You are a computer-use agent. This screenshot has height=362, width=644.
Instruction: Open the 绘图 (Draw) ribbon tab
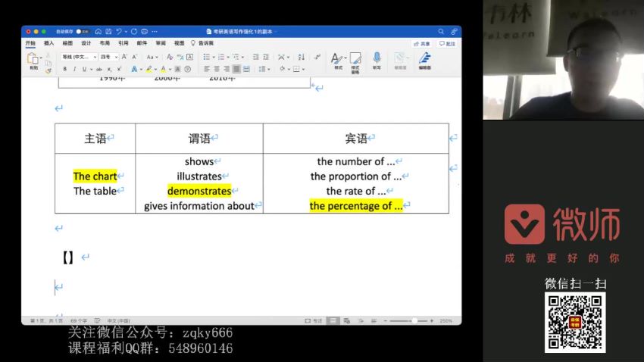point(67,43)
